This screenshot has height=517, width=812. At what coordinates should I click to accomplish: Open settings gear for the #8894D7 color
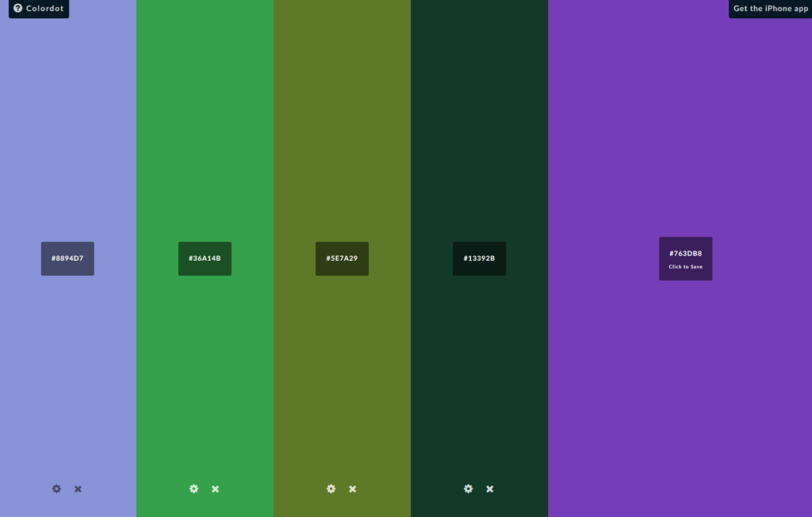pos(56,488)
